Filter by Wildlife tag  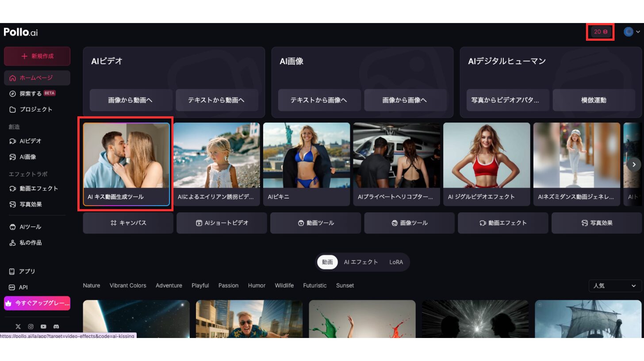coord(284,285)
